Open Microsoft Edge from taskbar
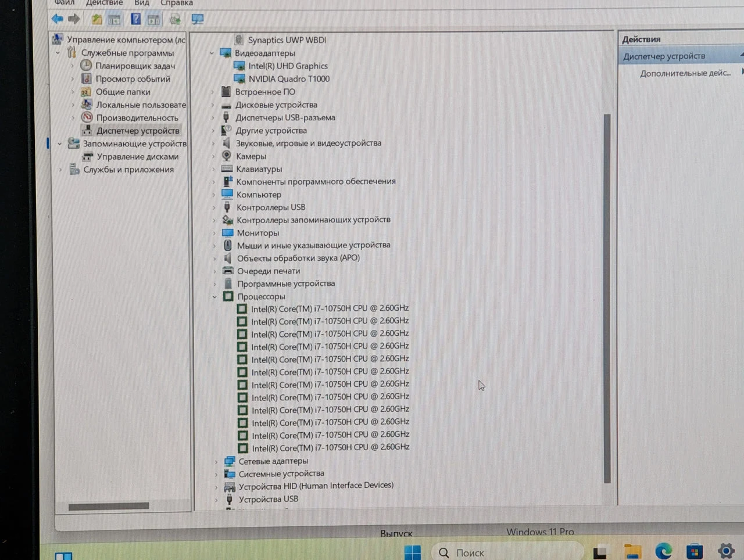744x560 pixels. [663, 551]
